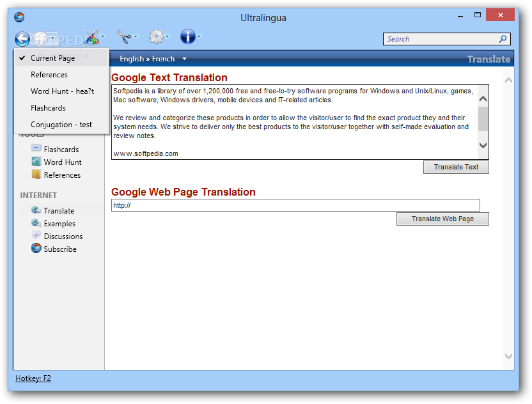
Task: Open the blue info icon
Action: pos(188,36)
